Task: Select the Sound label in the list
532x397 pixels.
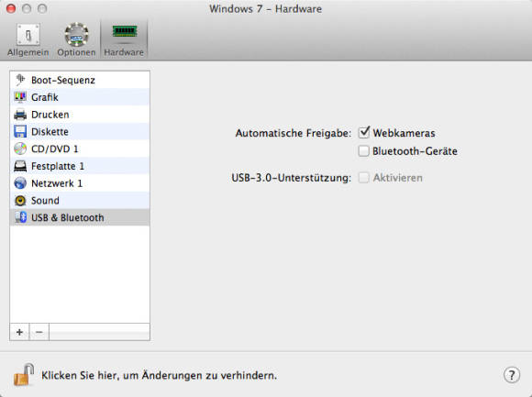Action: (45, 201)
